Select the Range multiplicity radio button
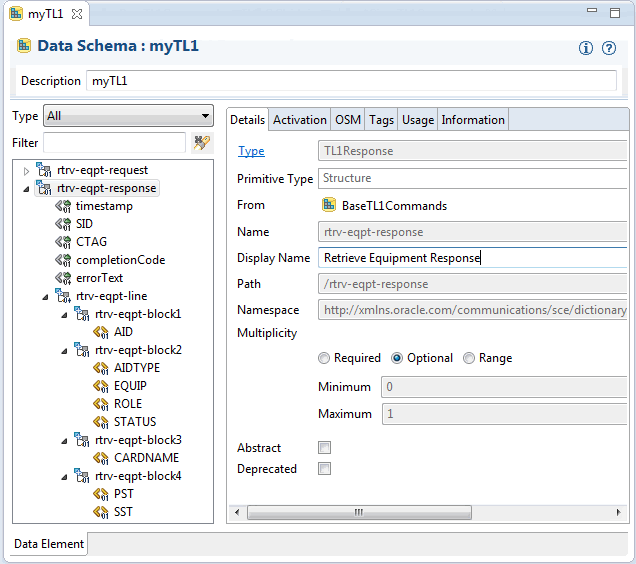This screenshot has width=636, height=564. 469,358
